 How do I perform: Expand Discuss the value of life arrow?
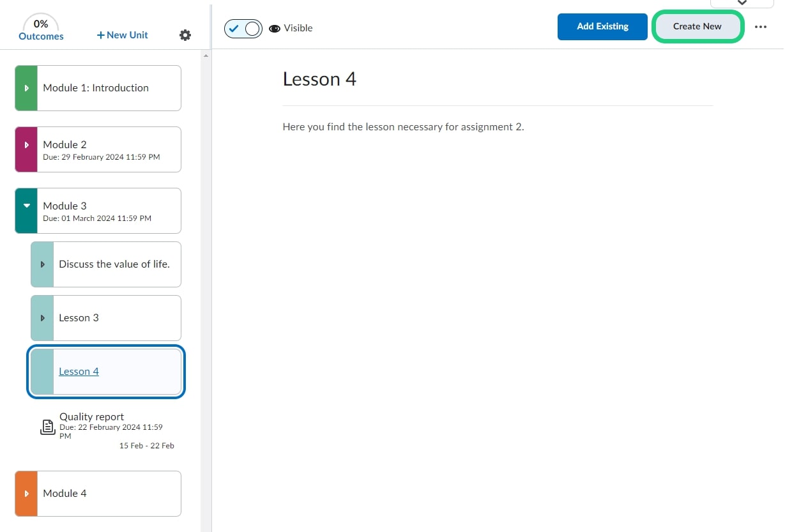(43, 264)
